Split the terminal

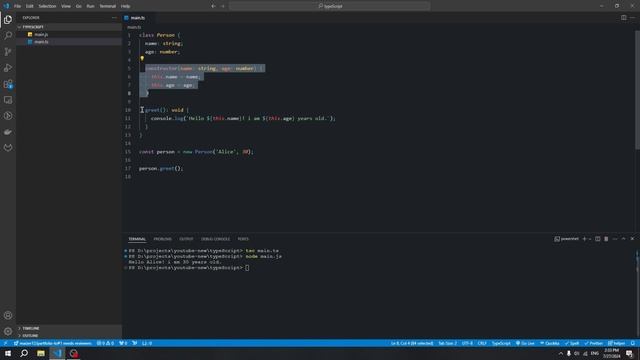point(598,239)
